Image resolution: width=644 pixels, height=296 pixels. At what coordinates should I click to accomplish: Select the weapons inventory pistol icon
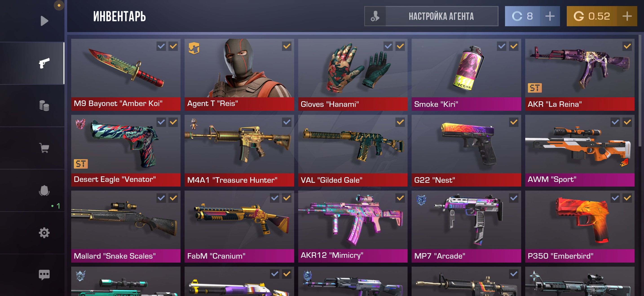pos(44,63)
